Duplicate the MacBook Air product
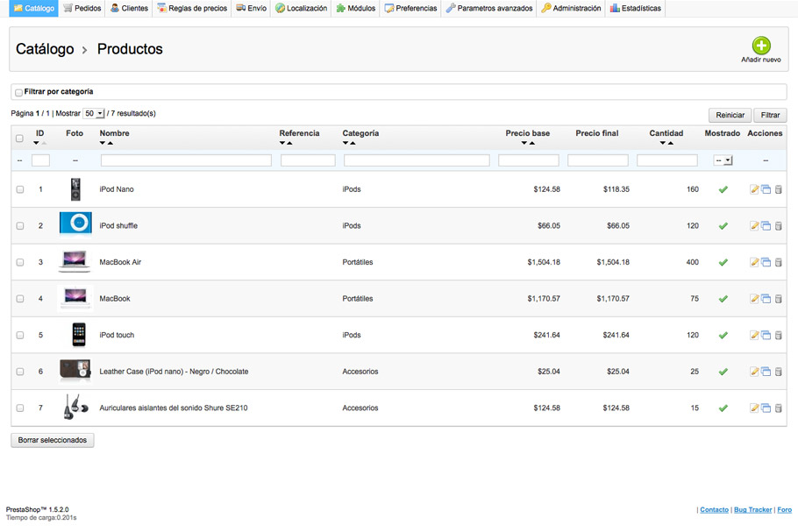This screenshot has width=798, height=532. (766, 262)
